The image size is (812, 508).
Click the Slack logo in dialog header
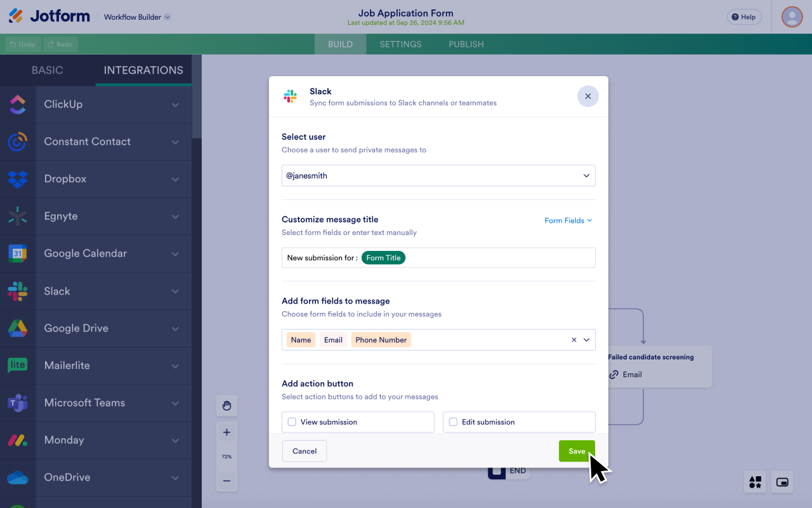(x=290, y=97)
